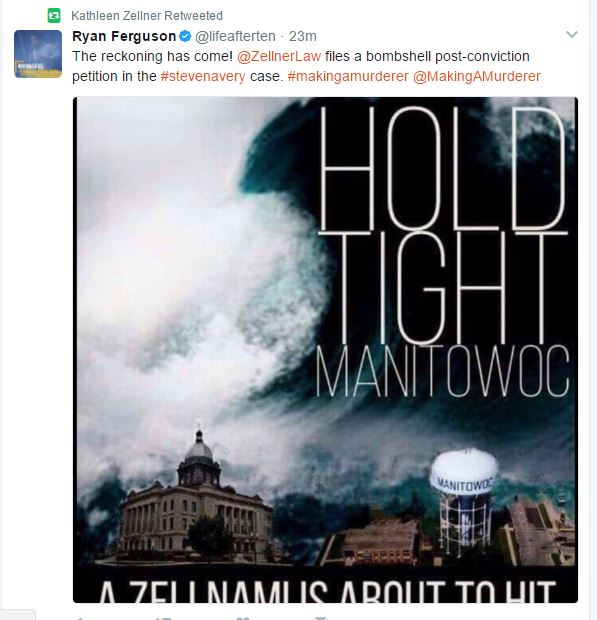Click the green retweet icon

(x=54, y=16)
